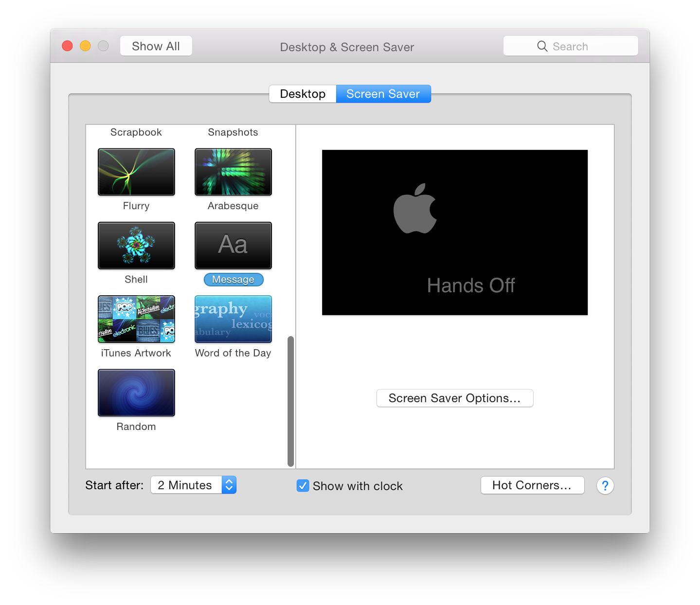Click the Scrapbook label
The image size is (700, 605).
point(136,132)
